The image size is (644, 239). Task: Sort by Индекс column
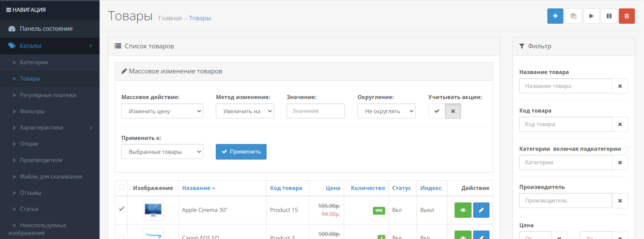coord(431,188)
